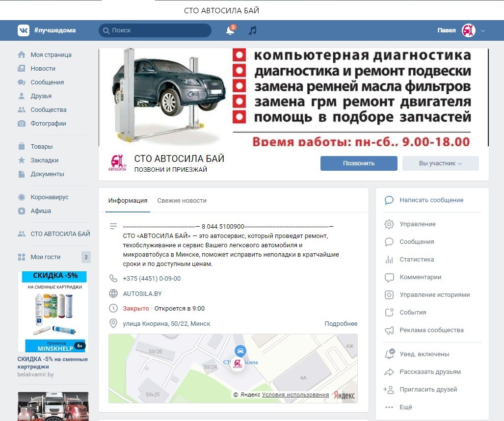Screen dimensions: 504x421
Task: Open the AUTOSILA.BY website link
Action: [x=142, y=294]
